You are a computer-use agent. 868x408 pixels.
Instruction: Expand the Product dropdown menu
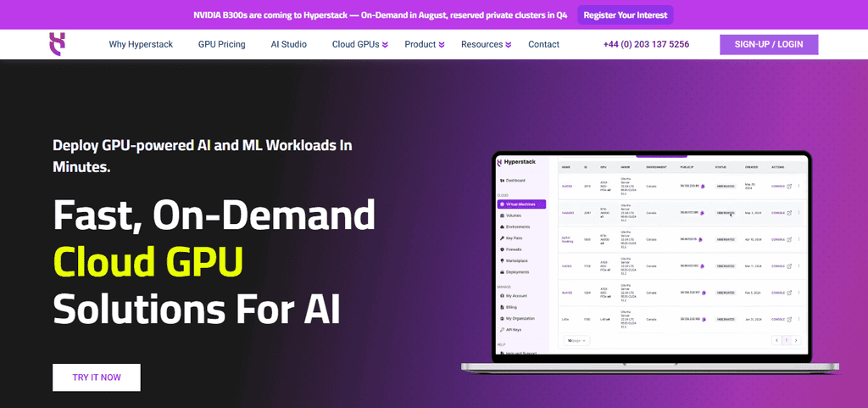[425, 44]
